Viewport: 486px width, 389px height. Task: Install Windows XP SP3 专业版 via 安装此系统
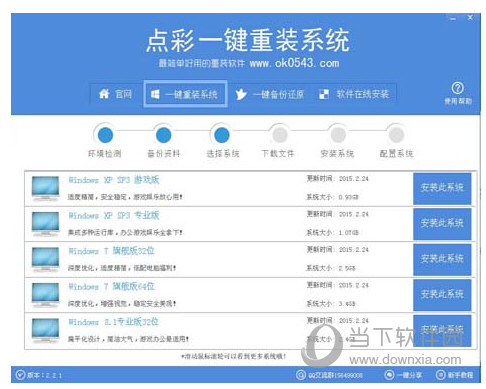point(442,224)
